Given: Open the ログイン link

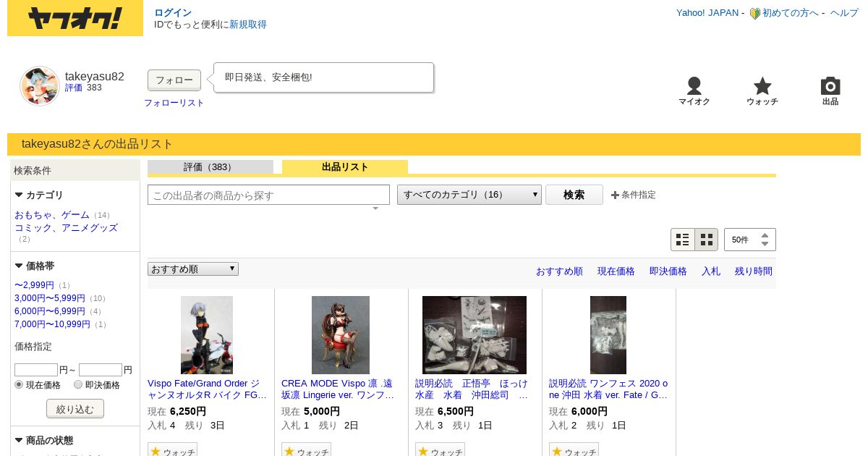Looking at the screenshot, I should (x=173, y=13).
